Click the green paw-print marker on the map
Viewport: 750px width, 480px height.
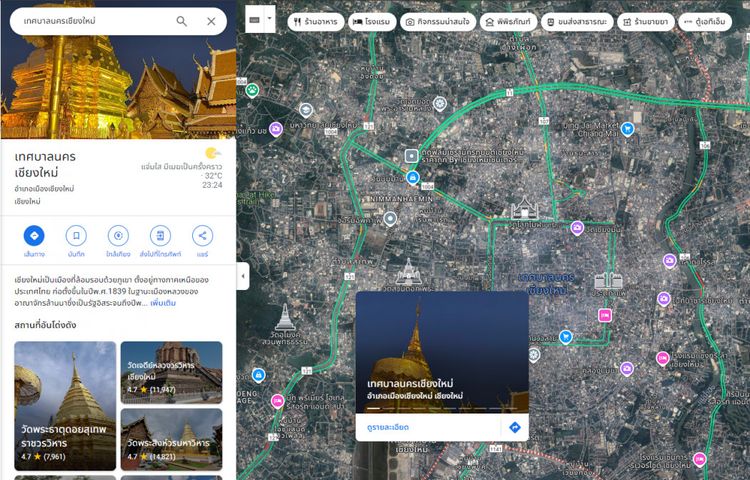253,89
